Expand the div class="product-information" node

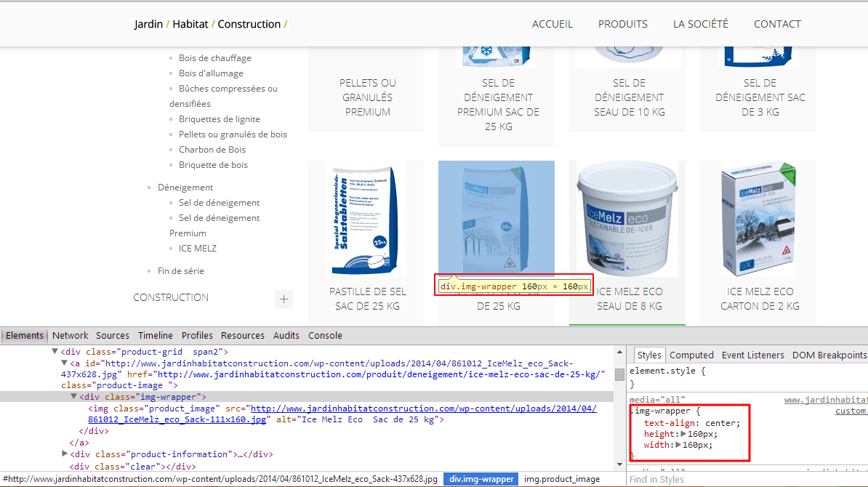click(65, 454)
